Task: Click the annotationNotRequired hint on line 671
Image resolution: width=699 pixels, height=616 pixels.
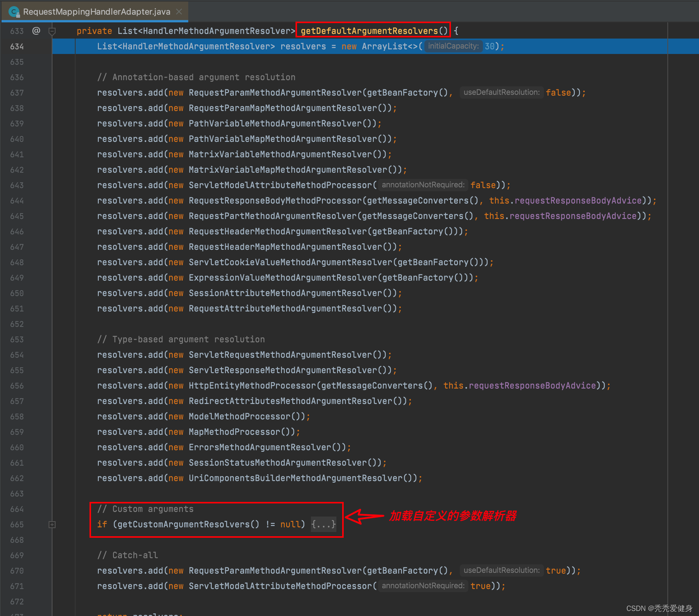Action: click(x=423, y=586)
